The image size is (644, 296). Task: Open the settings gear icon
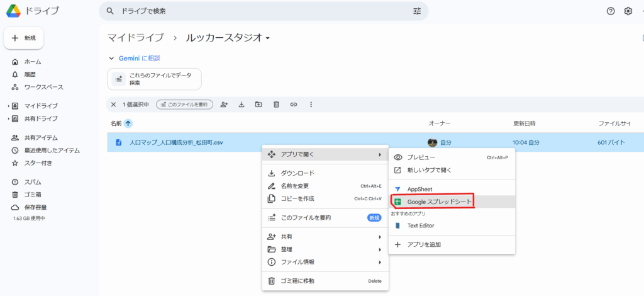point(628,11)
